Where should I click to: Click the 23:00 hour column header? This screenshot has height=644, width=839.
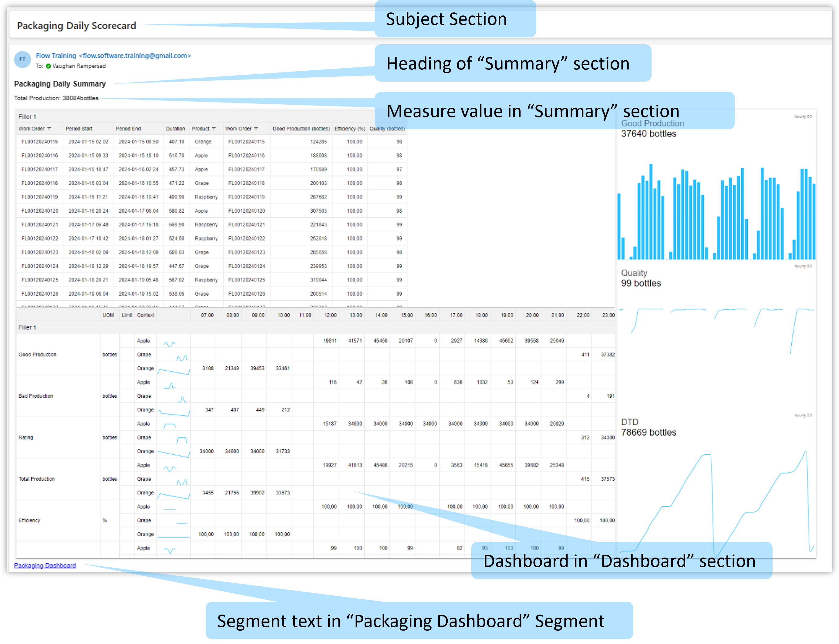608,315
